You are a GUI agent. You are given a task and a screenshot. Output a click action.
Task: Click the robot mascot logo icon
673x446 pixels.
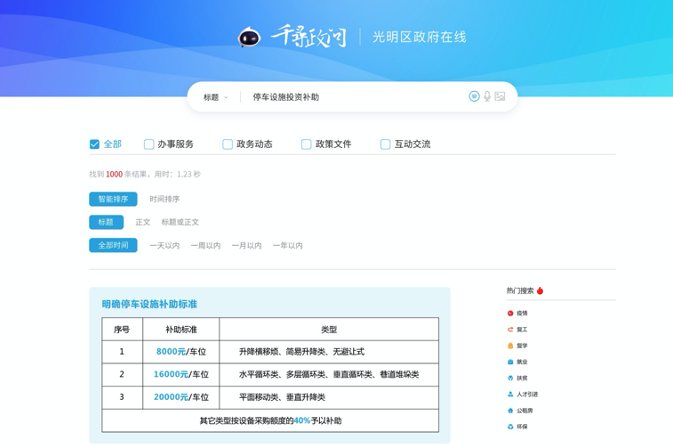[249, 38]
